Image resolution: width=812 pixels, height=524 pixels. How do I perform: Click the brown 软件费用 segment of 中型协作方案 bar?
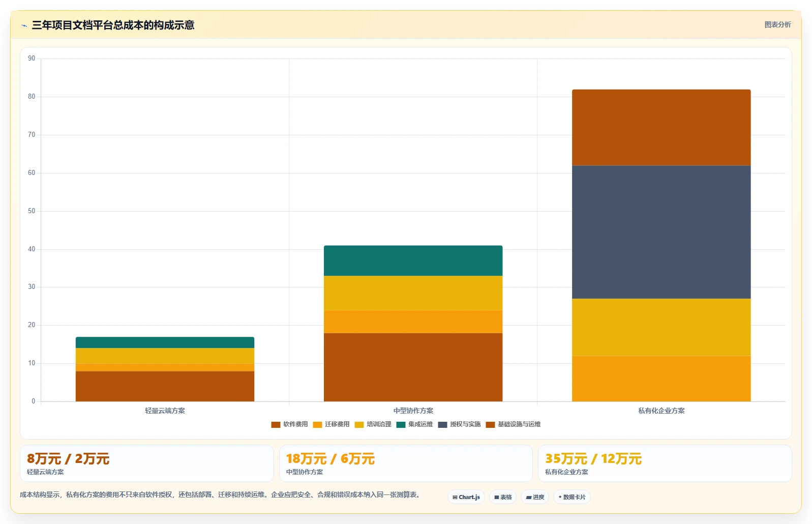(x=413, y=367)
